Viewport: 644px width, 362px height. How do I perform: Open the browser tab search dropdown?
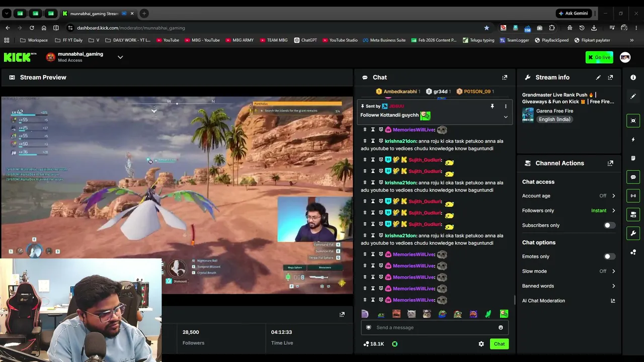point(7,14)
